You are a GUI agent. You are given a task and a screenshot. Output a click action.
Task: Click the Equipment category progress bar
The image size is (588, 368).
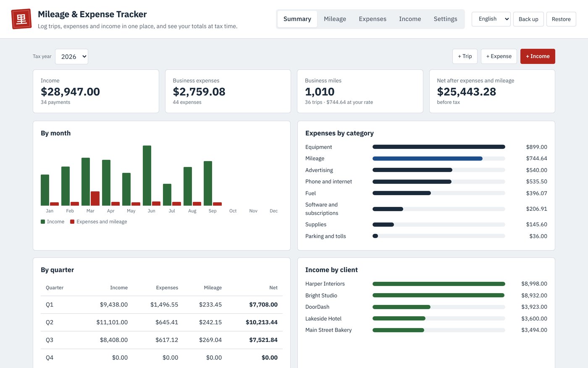click(439, 147)
